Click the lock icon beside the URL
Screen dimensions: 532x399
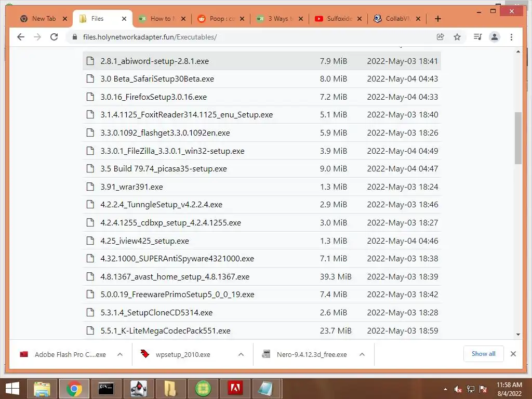[x=75, y=37]
